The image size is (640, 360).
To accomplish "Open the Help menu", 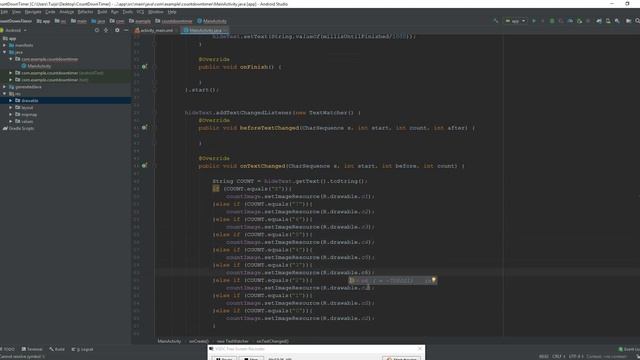I will click(x=172, y=12).
